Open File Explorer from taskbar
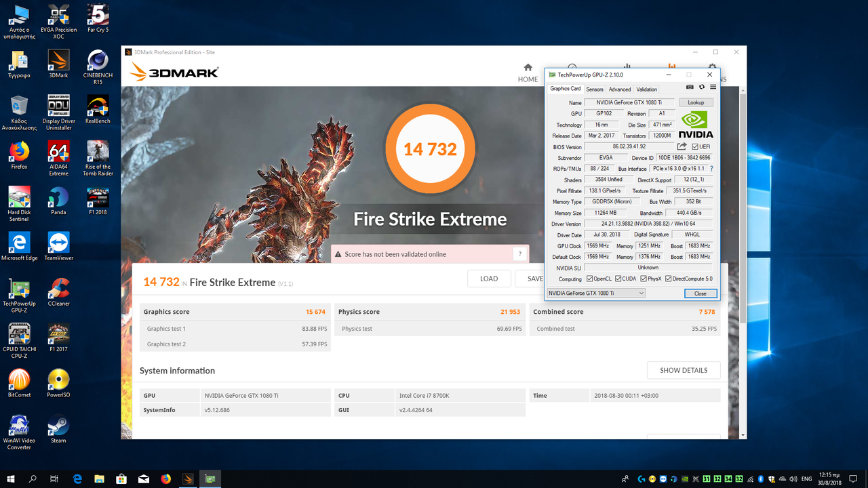The height and width of the screenshot is (488, 868). pos(100,479)
